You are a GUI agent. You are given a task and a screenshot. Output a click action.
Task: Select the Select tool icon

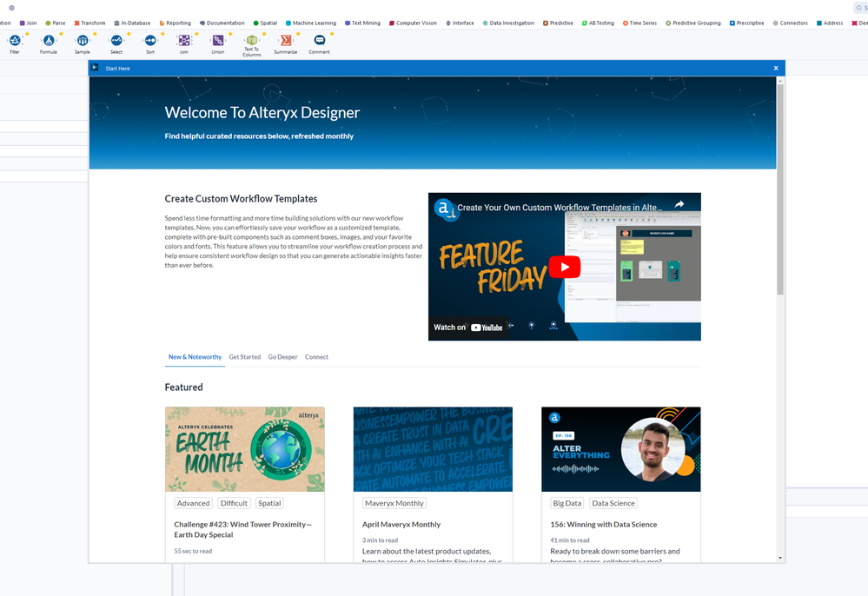click(116, 40)
